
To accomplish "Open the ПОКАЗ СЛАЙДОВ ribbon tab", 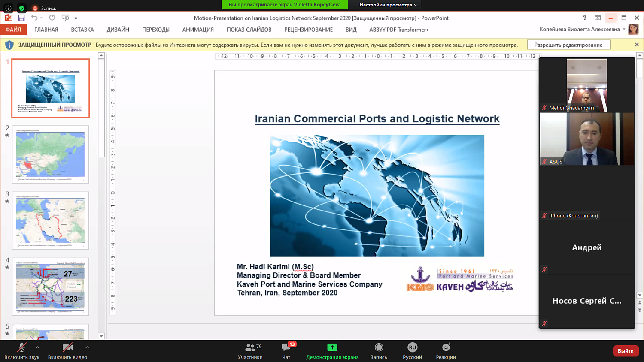I will pyautogui.click(x=249, y=30).
